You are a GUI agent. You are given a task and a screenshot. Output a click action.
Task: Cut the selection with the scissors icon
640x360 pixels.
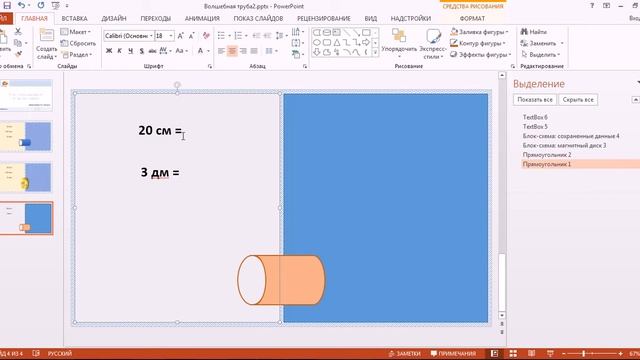pyautogui.click(x=18, y=32)
